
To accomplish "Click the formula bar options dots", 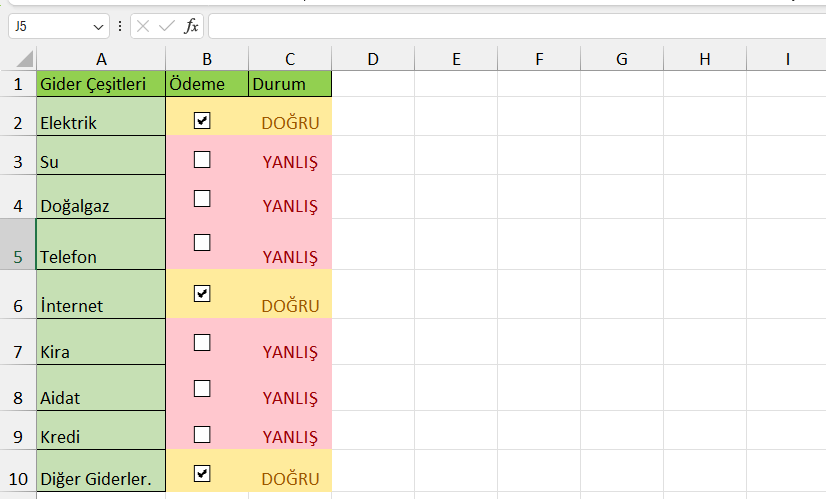I will coord(120,26).
